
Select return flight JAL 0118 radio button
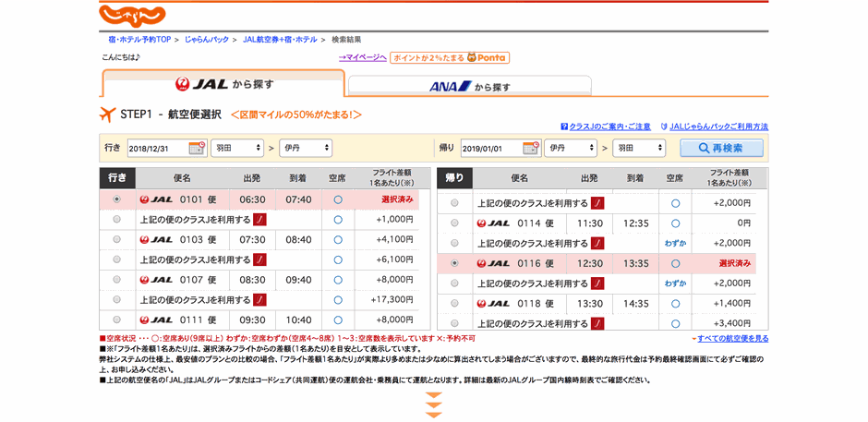[x=454, y=304]
